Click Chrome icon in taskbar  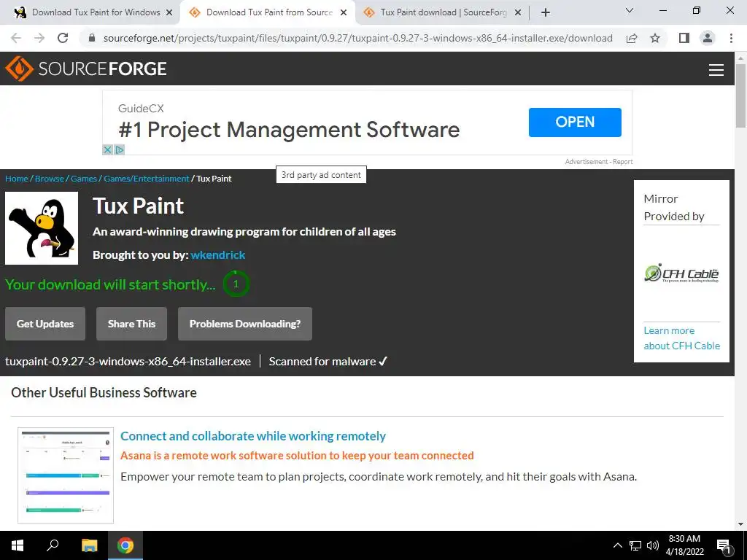pos(125,545)
